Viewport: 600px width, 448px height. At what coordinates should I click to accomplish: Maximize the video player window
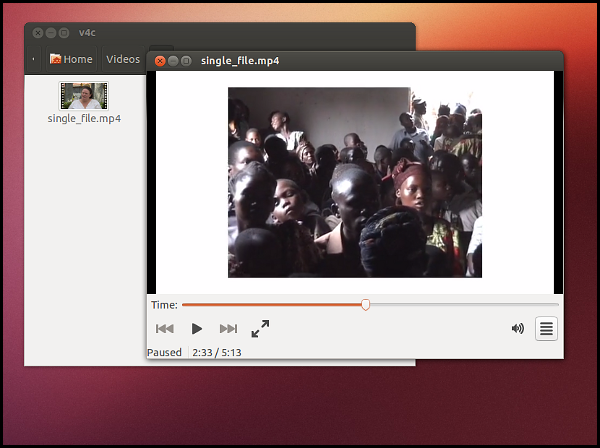[x=186, y=61]
